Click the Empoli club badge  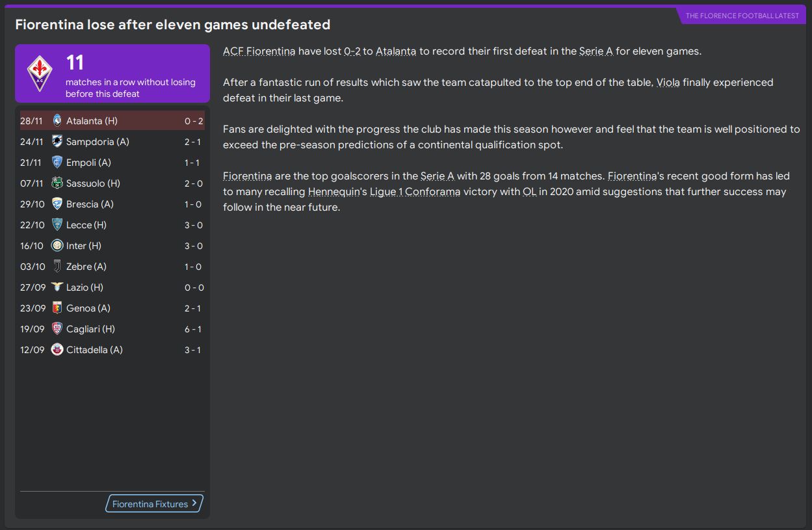click(x=57, y=163)
